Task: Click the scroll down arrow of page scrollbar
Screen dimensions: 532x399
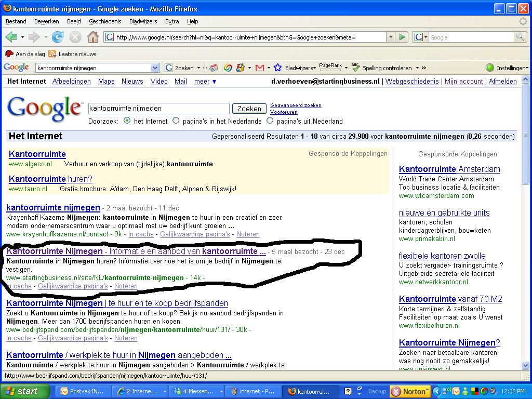Action: point(525,366)
